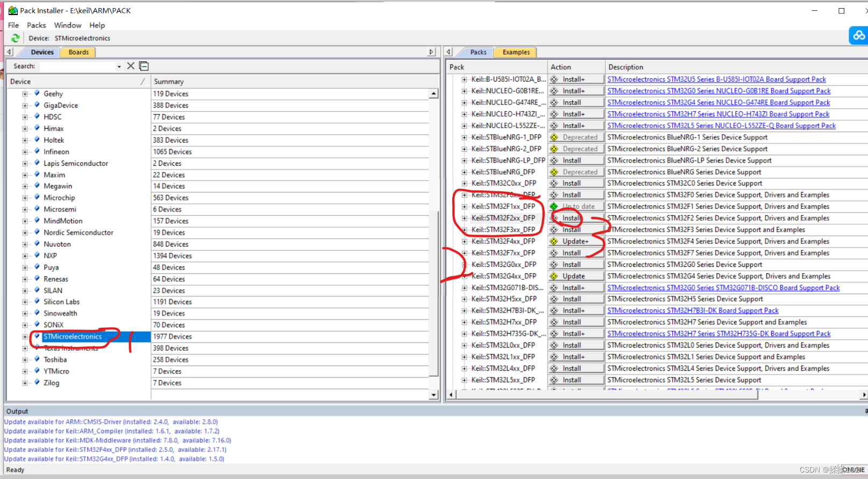Open the Help menu
Screen dimensions: 868x479
coord(97,25)
